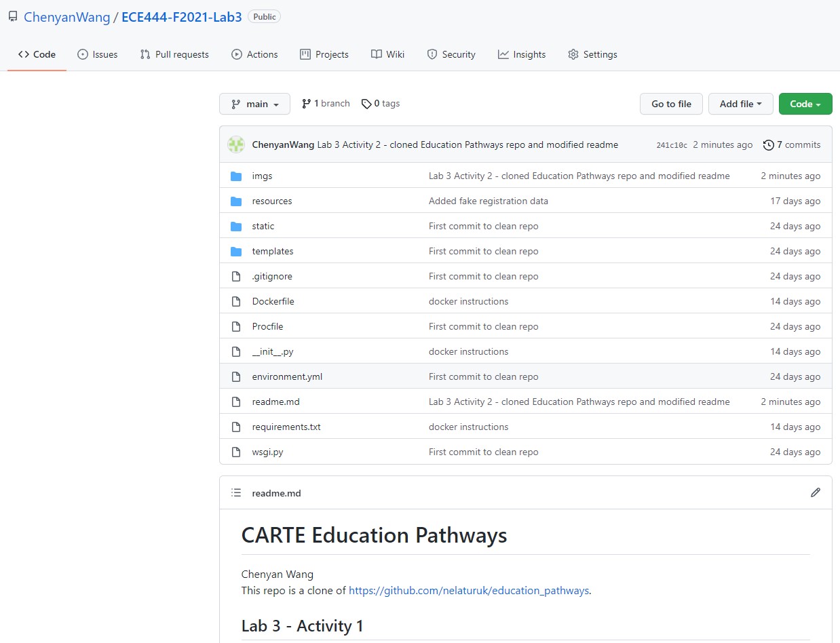
Task: Open 'Added fake registration data' commit message
Action: pyautogui.click(x=489, y=201)
